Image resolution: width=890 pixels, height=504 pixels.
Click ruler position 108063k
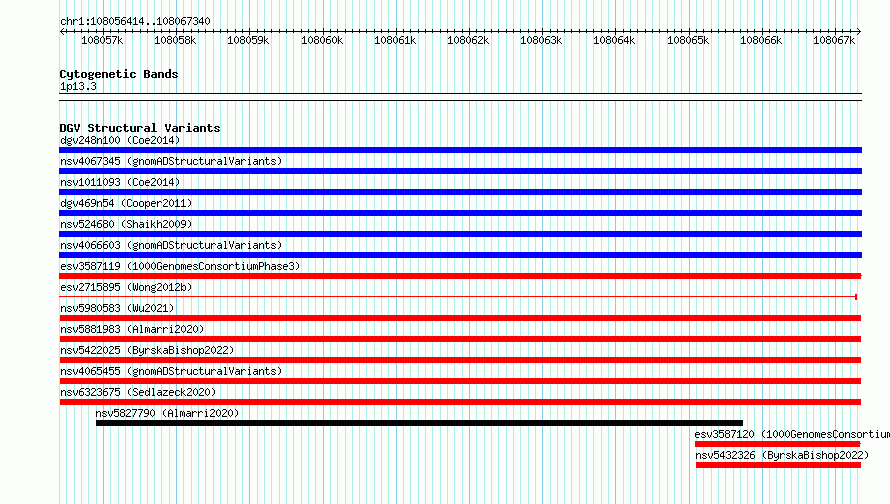[x=541, y=40]
